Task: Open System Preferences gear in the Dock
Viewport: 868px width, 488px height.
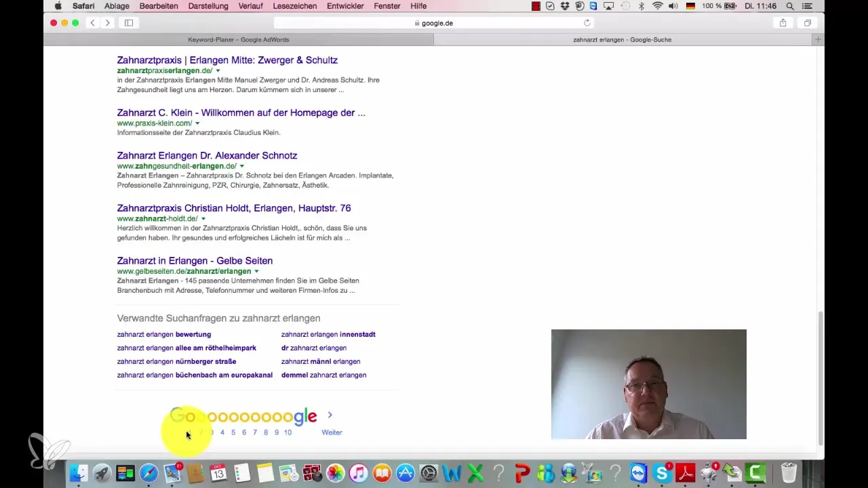Action: pos(429,473)
